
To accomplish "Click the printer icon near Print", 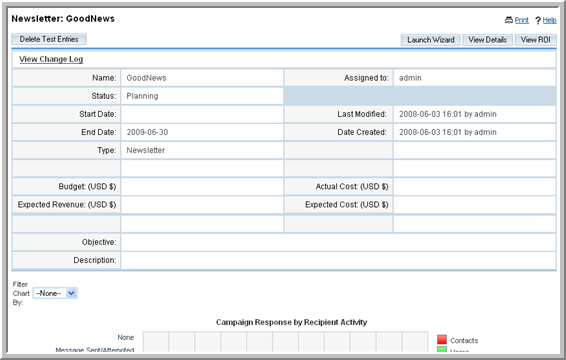I will click(x=509, y=20).
